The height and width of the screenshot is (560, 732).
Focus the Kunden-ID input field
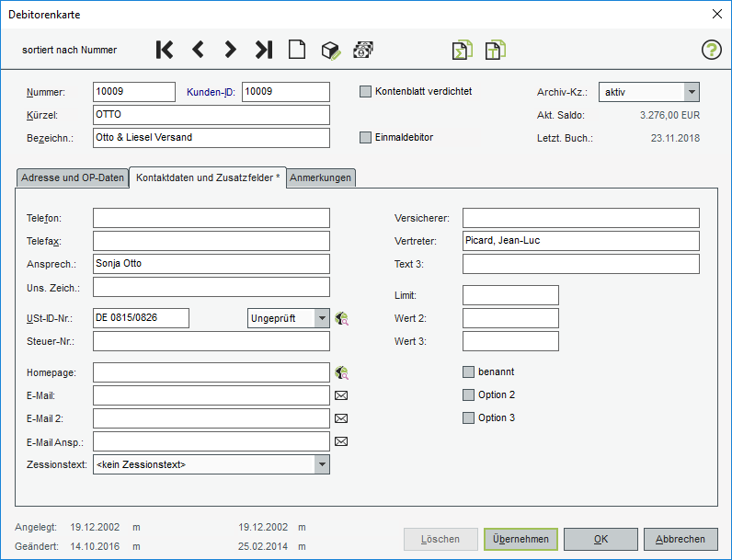tap(286, 92)
